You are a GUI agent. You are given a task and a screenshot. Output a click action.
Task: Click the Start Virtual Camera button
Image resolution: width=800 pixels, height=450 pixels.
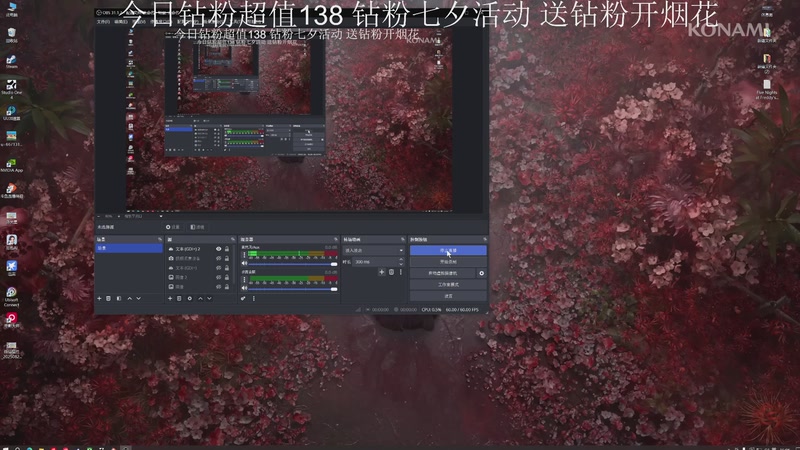point(442,273)
